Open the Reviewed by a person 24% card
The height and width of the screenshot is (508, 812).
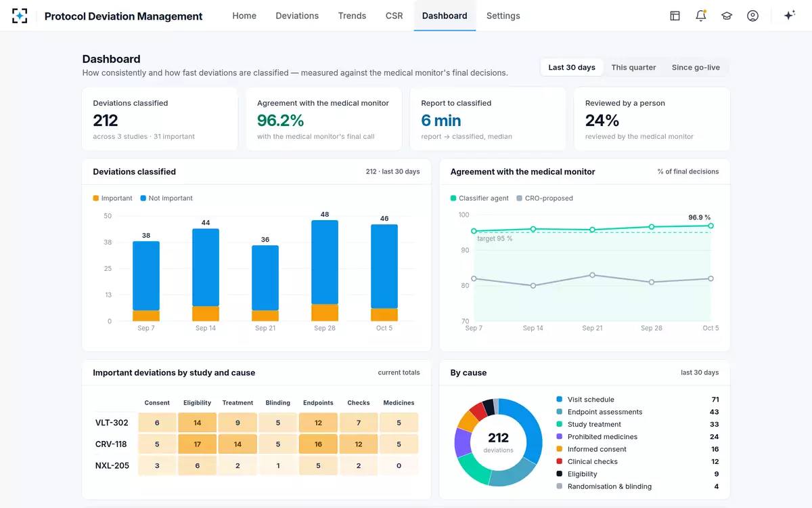point(652,119)
